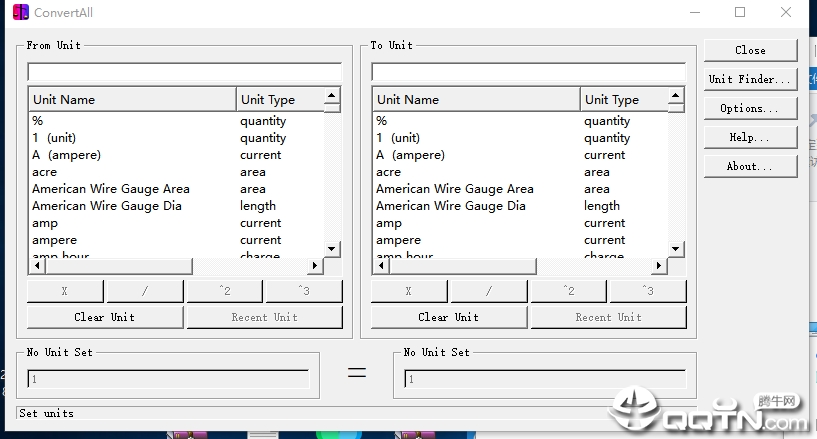Click the To Unit list scroll up arrow
Screen dimensions: 817x439
click(676, 95)
